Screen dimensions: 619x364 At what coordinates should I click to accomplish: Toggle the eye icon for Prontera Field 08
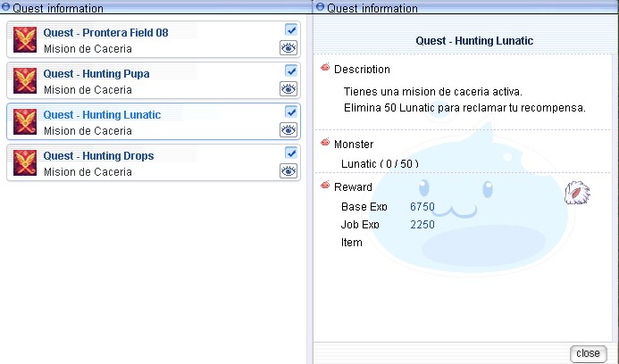(x=289, y=48)
